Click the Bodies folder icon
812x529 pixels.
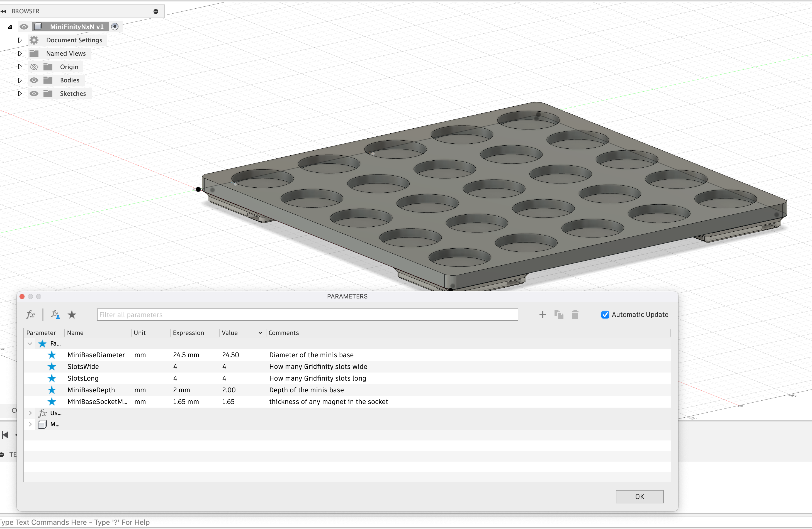(48, 80)
